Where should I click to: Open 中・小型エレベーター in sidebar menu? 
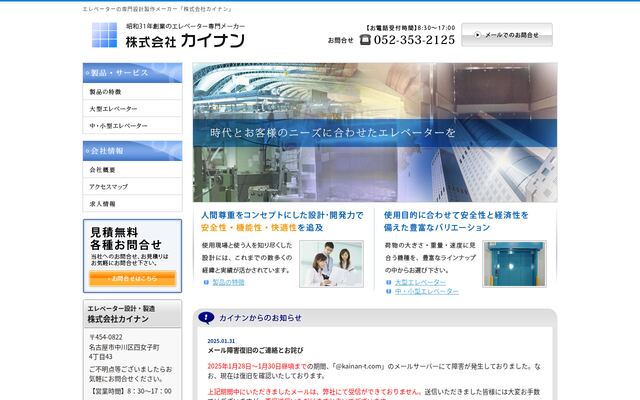(133, 126)
